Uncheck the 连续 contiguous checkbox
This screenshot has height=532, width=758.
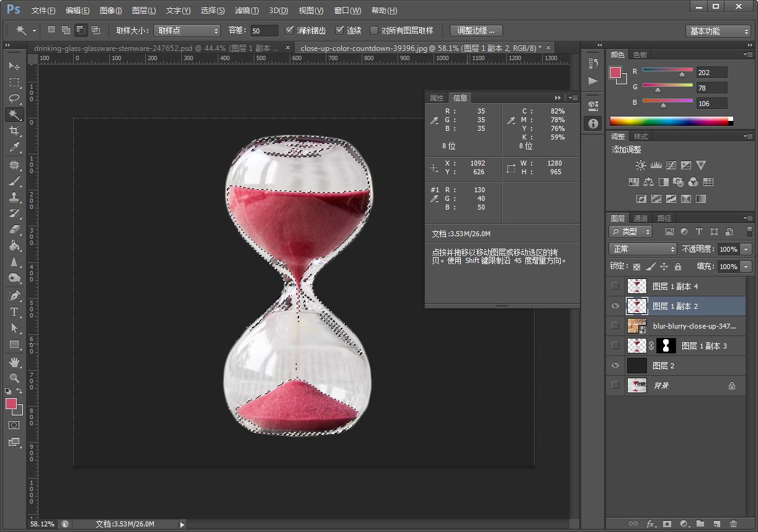[340, 30]
